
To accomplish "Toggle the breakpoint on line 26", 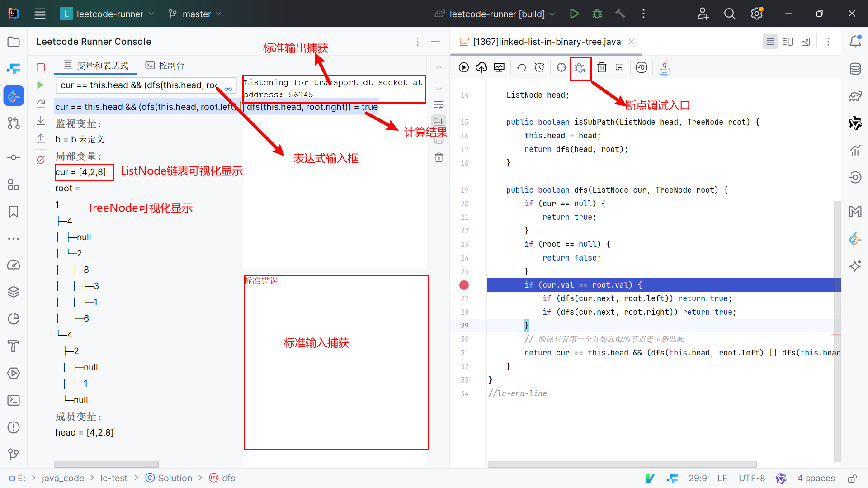I will 464,285.
